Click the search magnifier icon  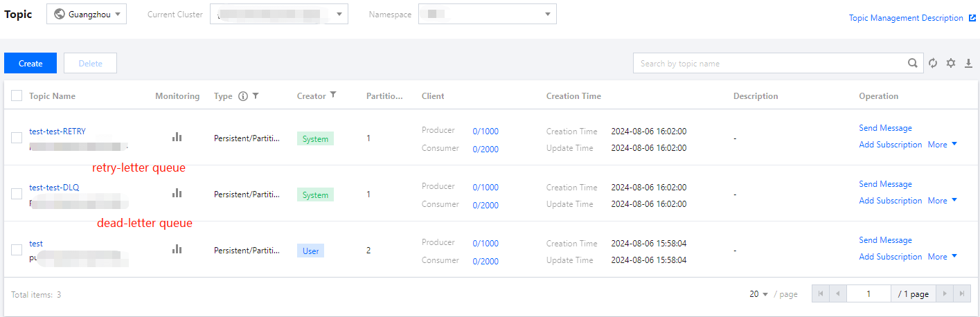(x=913, y=63)
